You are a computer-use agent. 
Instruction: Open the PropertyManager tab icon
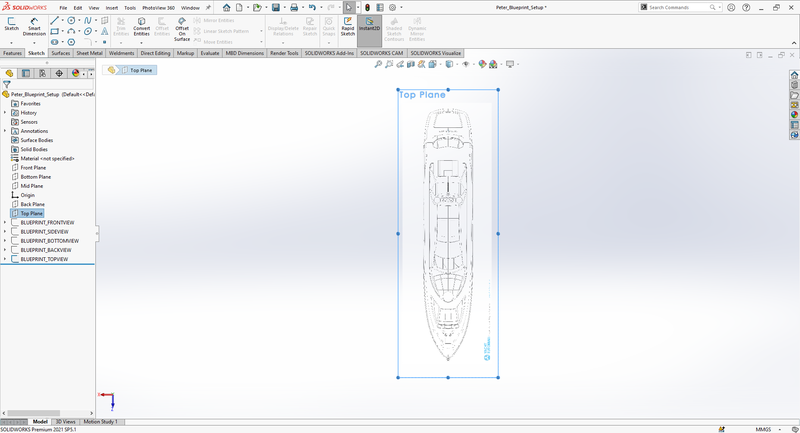(x=26, y=73)
